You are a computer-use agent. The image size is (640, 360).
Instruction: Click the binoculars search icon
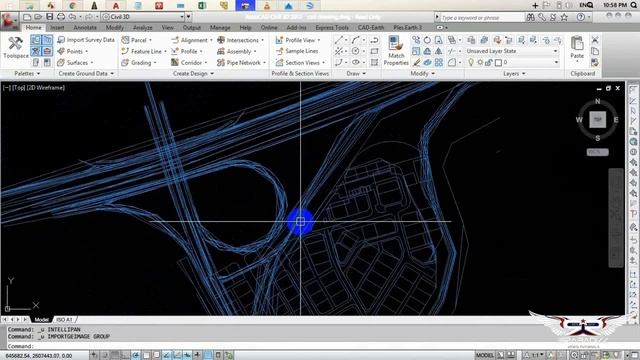[530, 17]
